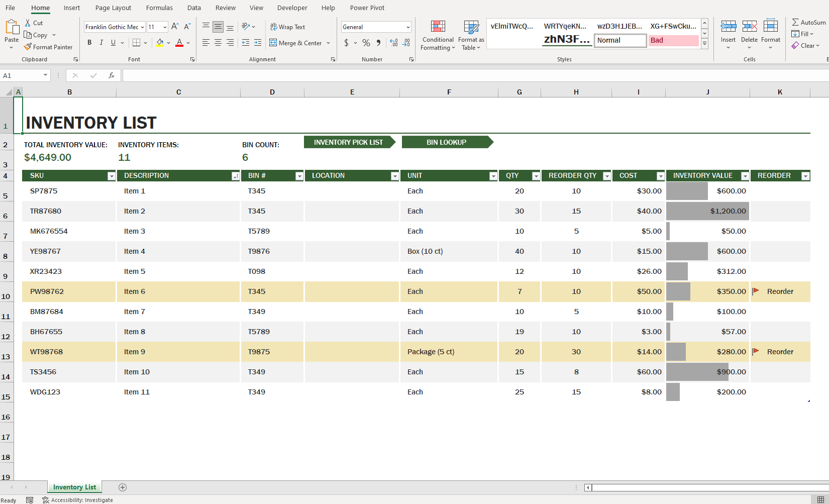
Task: Apply percent style formatting
Action: point(366,43)
